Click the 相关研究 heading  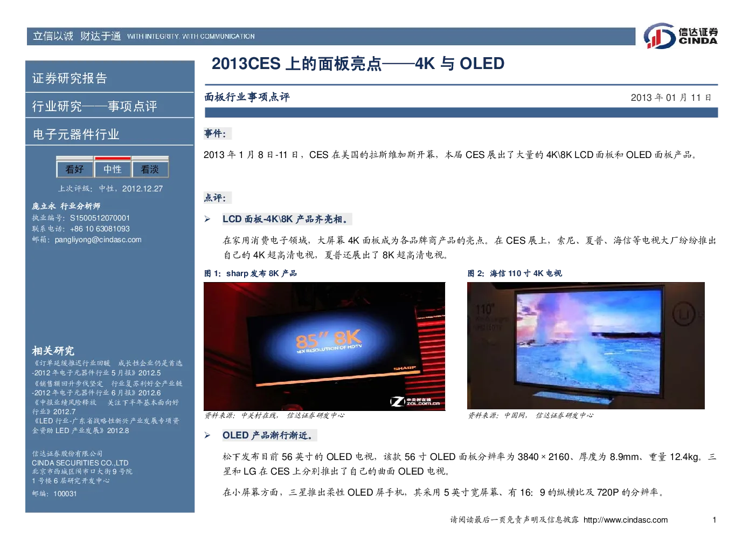coord(53,351)
